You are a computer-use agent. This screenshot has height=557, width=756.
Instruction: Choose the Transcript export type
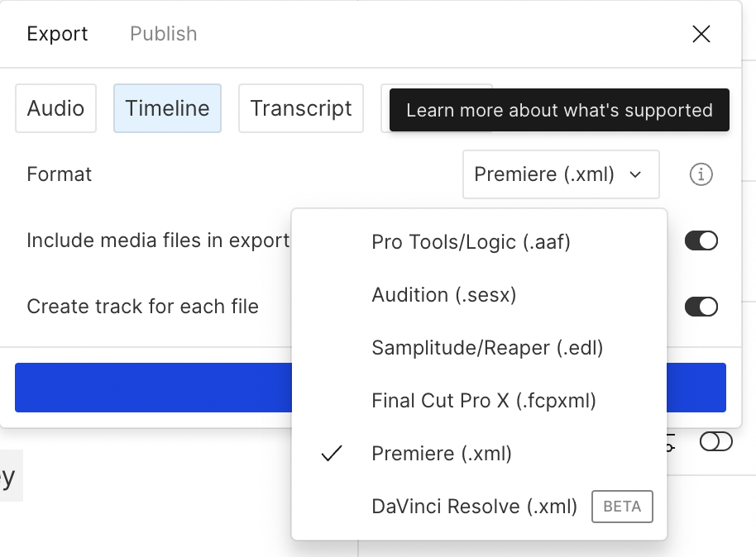click(301, 108)
